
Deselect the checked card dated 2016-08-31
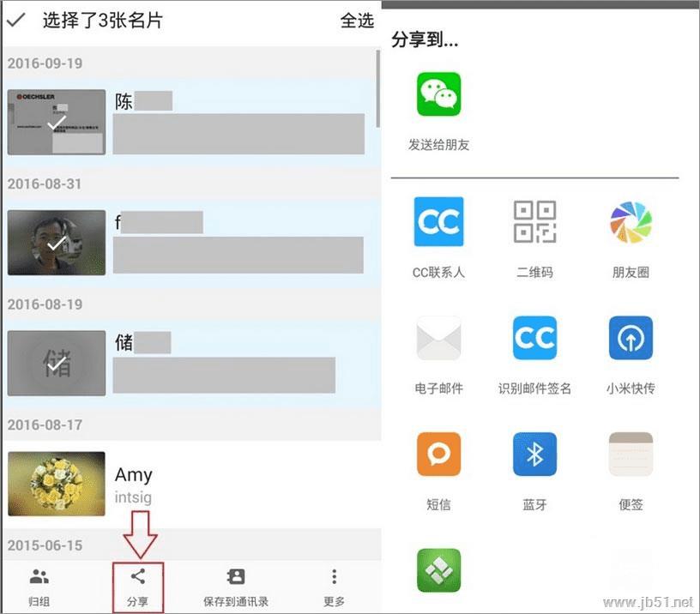pos(57,243)
